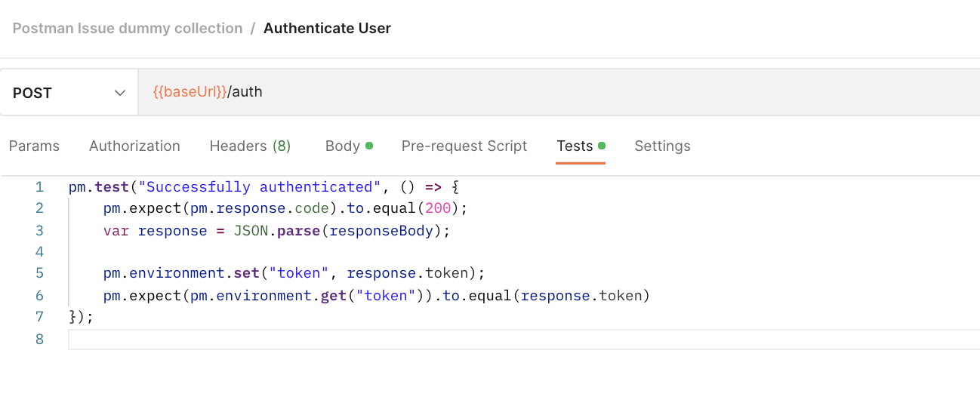Viewport: 980px width, 409px height.
Task: Click the request URL input field
Action: [529, 93]
